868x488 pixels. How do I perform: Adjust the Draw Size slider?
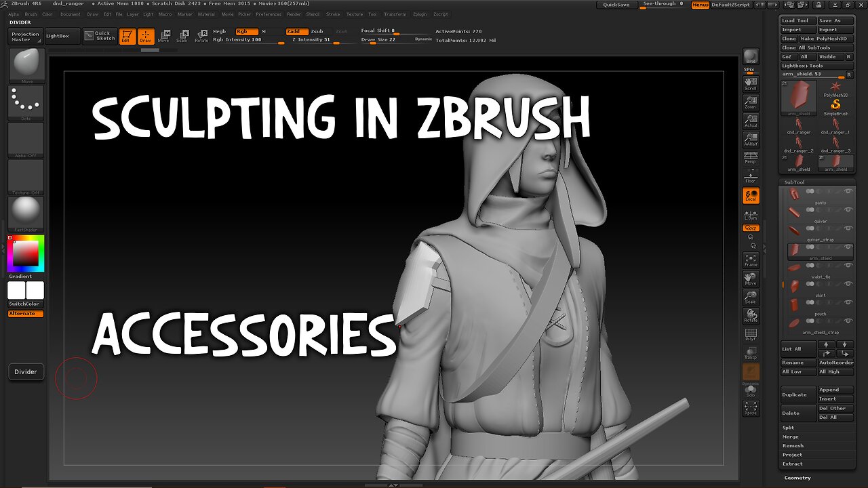tap(396, 40)
